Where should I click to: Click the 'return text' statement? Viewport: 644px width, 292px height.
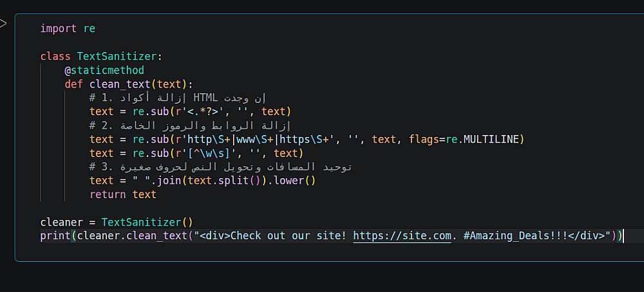click(123, 194)
